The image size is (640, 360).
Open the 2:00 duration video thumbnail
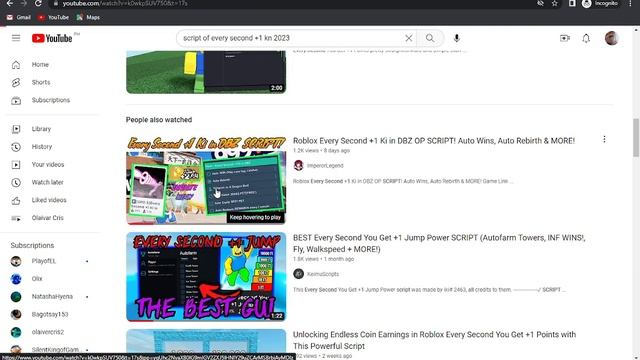pyautogui.click(x=206, y=72)
